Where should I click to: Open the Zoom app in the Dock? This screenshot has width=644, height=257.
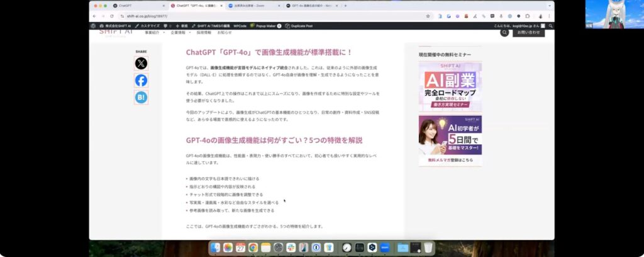coord(384,248)
